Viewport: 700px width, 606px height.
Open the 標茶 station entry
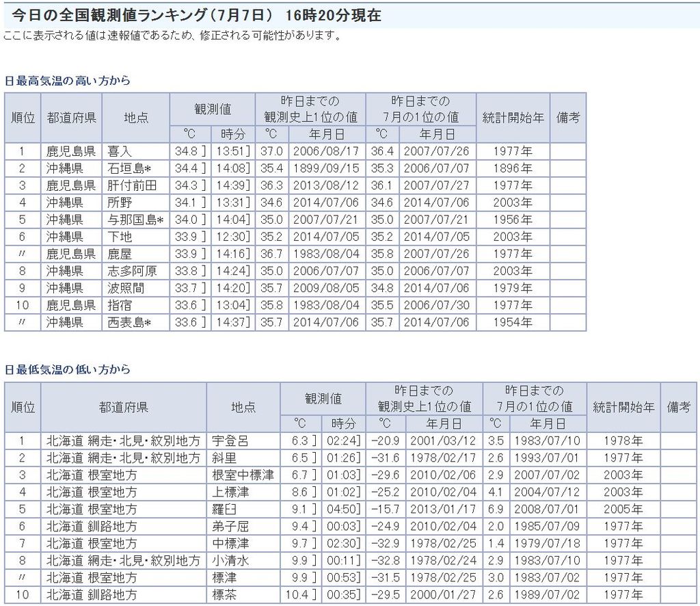[x=224, y=595]
